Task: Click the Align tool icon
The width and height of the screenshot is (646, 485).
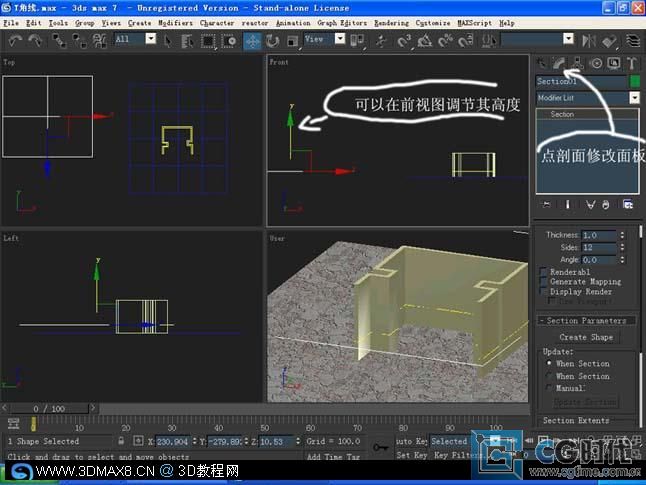Action: 609,41
